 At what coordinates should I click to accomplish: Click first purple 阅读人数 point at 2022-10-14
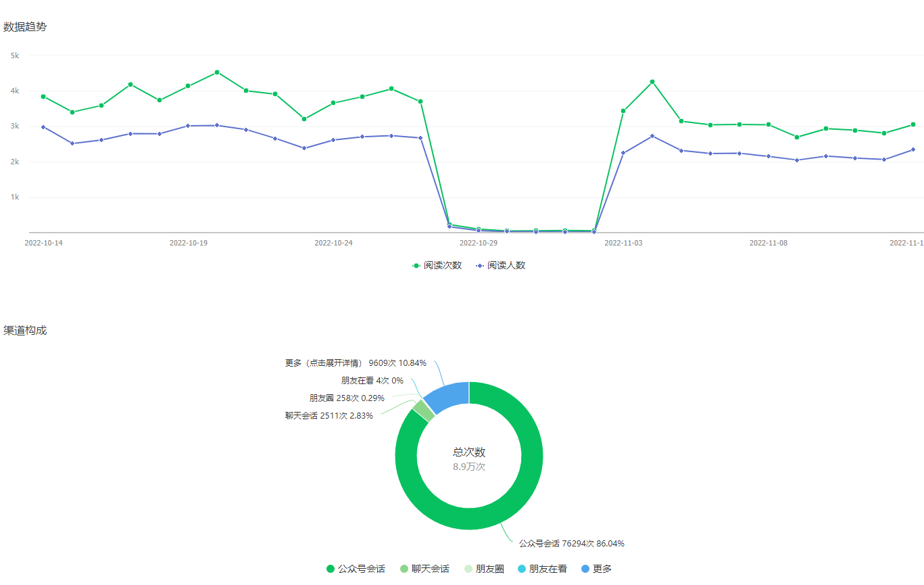point(43,127)
